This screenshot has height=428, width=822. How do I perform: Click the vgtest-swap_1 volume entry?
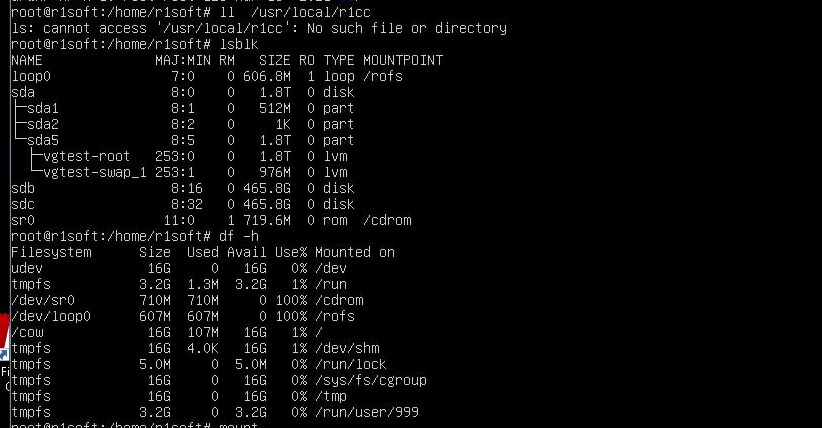(x=95, y=173)
